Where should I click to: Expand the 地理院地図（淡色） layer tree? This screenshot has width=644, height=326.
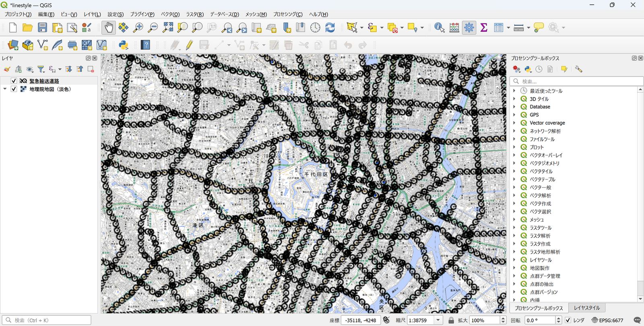[x=5, y=89]
